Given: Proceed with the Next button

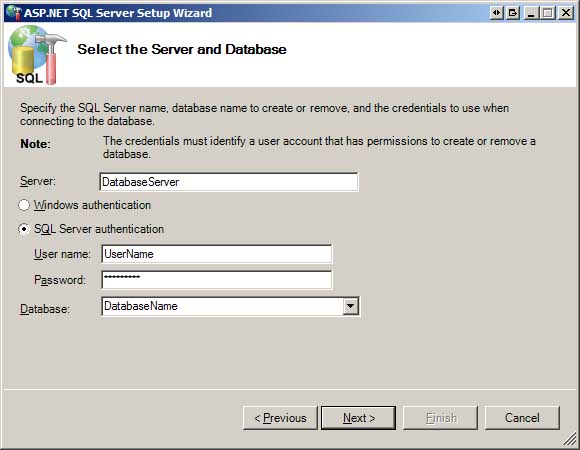Looking at the screenshot, I should (x=358, y=418).
